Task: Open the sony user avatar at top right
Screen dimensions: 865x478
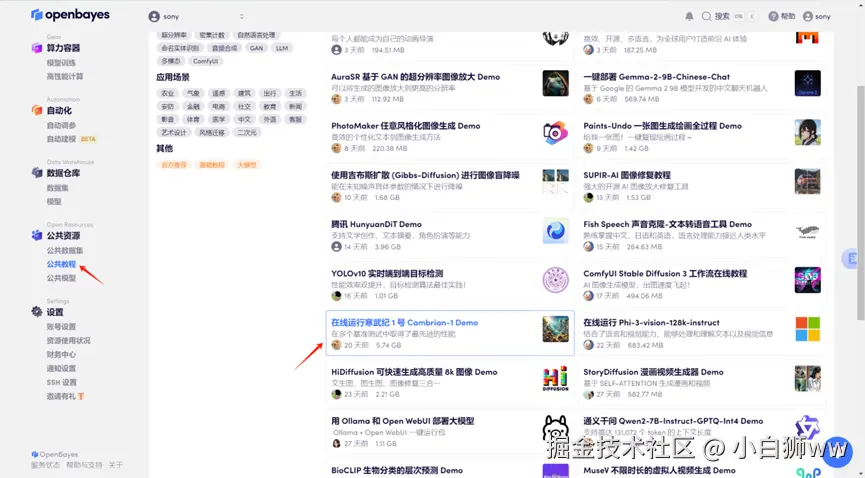Action: pyautogui.click(x=808, y=17)
